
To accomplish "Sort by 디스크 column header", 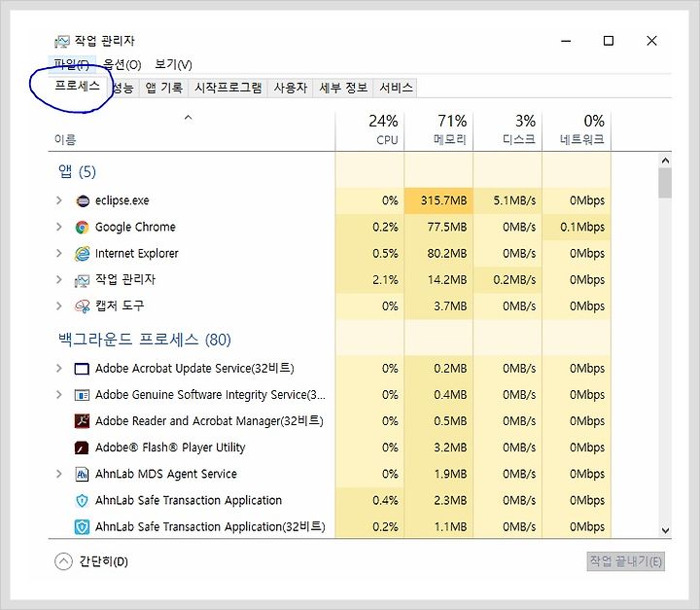I will click(x=507, y=131).
